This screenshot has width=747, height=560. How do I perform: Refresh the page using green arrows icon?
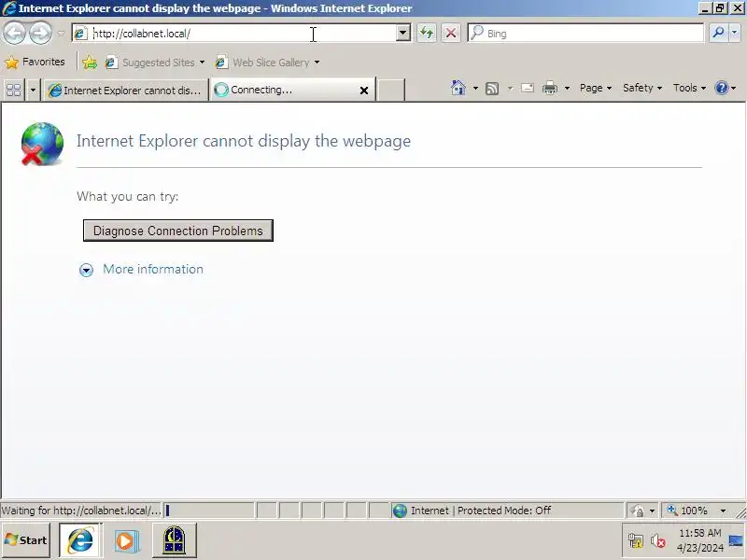(427, 34)
